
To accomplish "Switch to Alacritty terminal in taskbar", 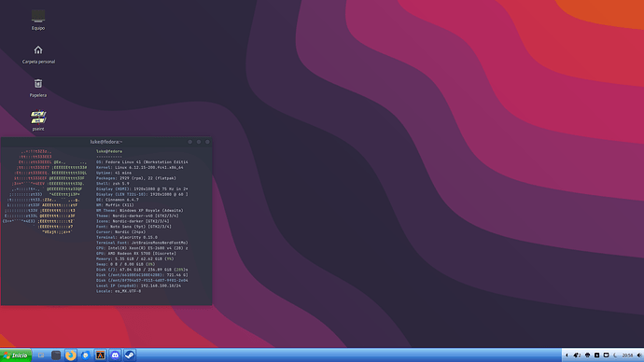I will tap(100, 355).
